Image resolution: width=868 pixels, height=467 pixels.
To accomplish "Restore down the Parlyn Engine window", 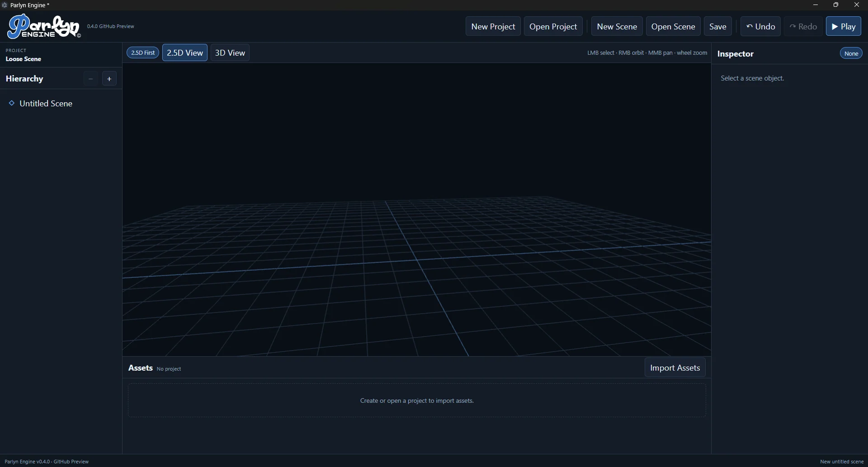I will 836,5.
